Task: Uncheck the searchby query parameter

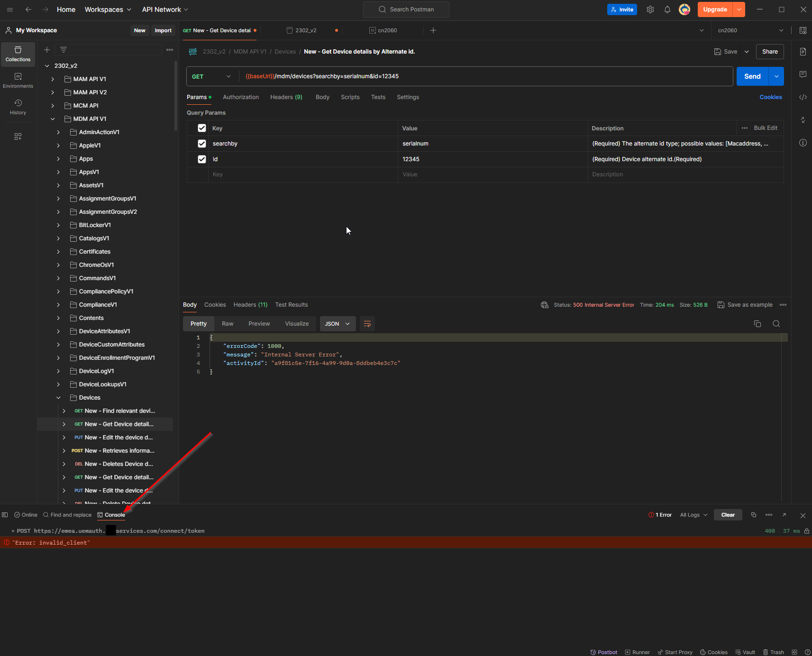Action: [x=201, y=143]
